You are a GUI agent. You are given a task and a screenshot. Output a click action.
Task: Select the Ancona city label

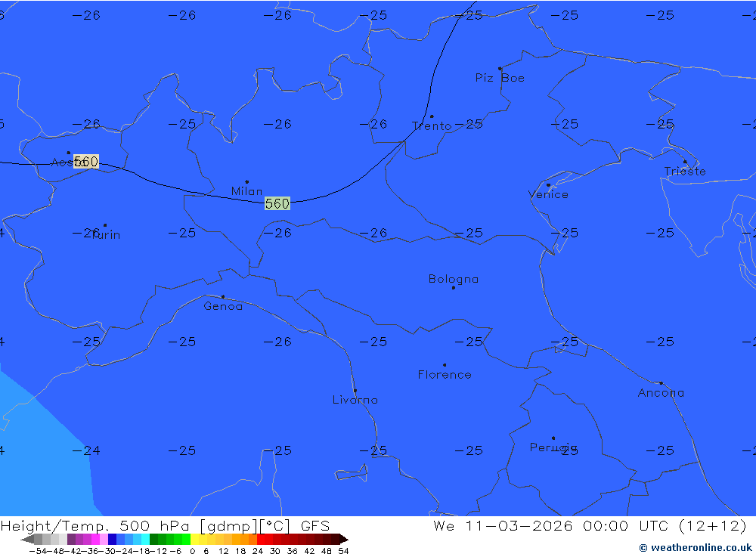point(661,393)
